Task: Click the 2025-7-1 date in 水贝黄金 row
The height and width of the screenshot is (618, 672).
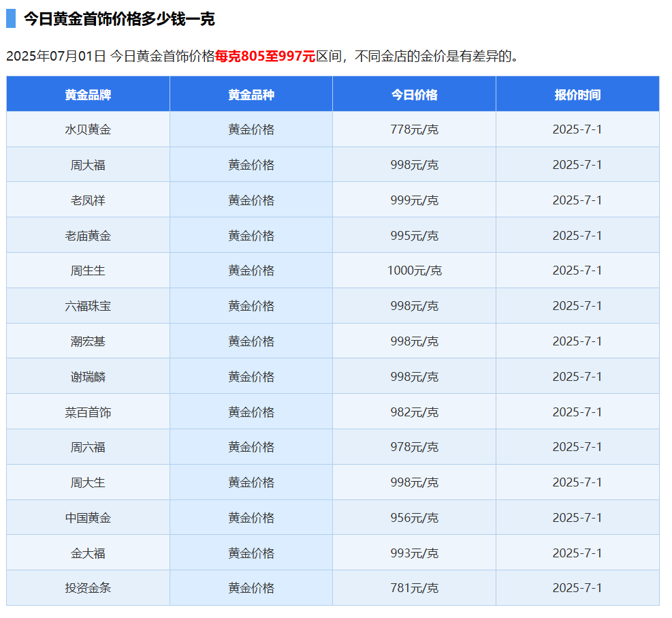Action: [x=577, y=129]
